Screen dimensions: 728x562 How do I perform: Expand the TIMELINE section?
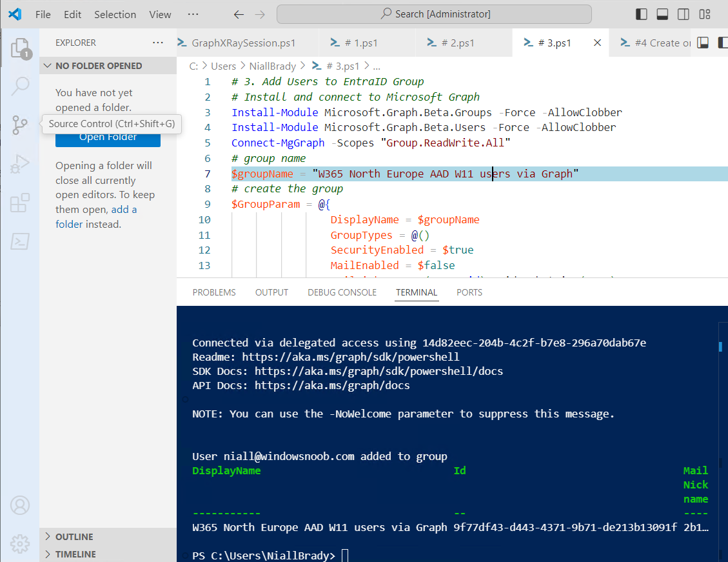point(108,554)
